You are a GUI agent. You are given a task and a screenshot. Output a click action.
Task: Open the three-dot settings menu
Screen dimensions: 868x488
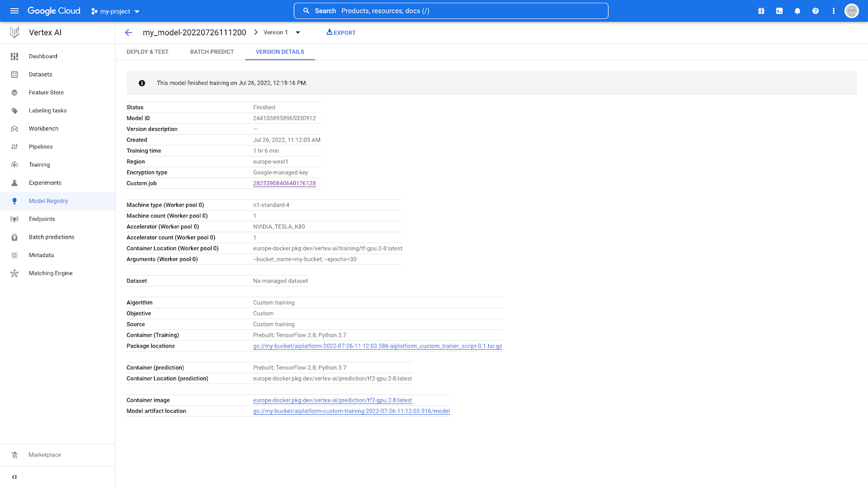(x=834, y=11)
